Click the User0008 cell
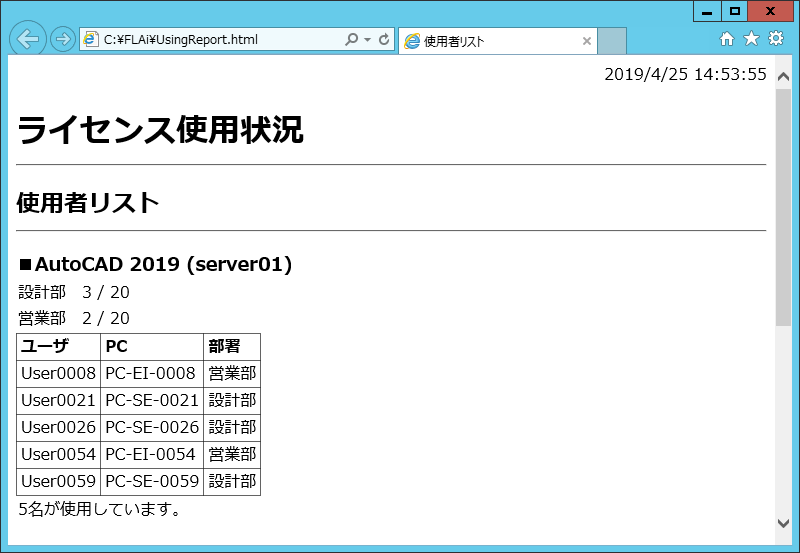800x553 pixels. pyautogui.click(x=59, y=373)
